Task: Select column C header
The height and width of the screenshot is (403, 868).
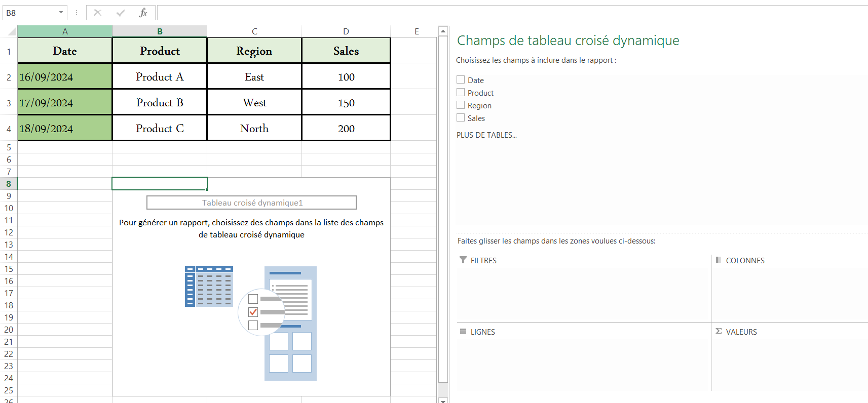Action: coord(254,31)
